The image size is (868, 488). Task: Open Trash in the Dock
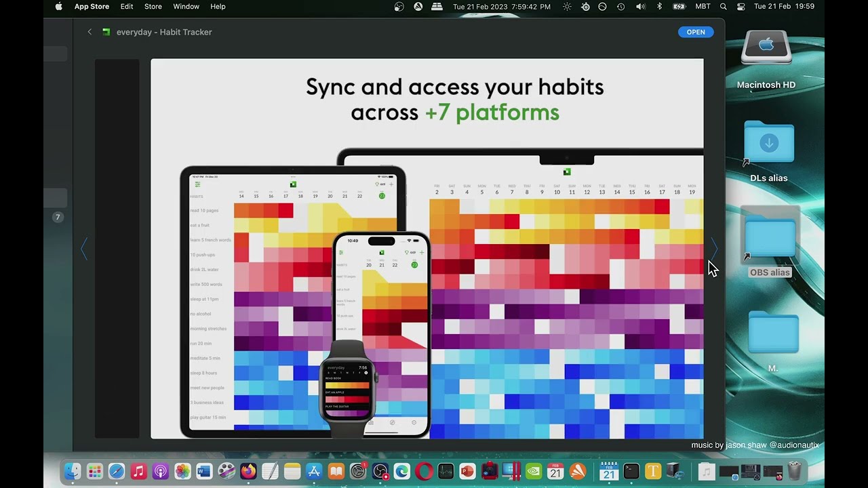(794, 471)
